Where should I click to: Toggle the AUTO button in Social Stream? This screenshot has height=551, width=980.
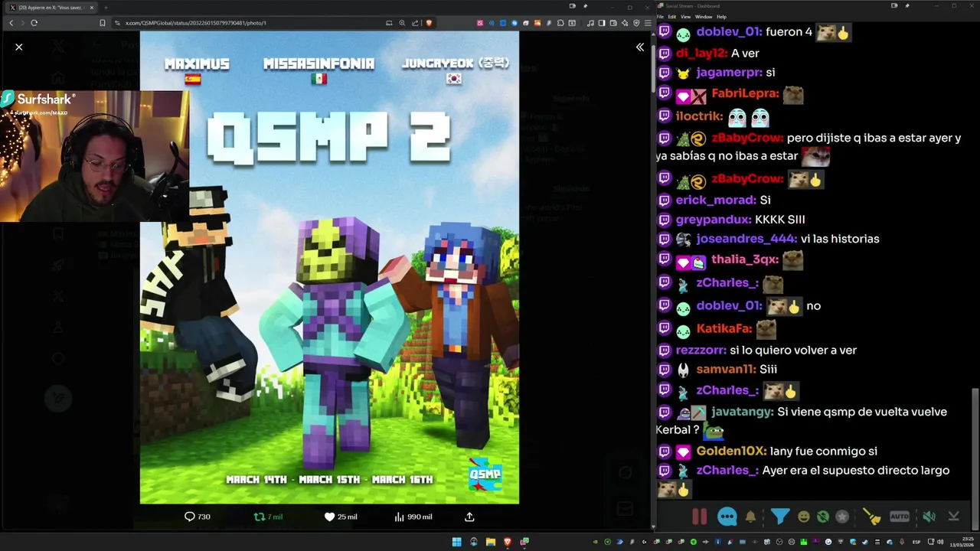click(900, 517)
